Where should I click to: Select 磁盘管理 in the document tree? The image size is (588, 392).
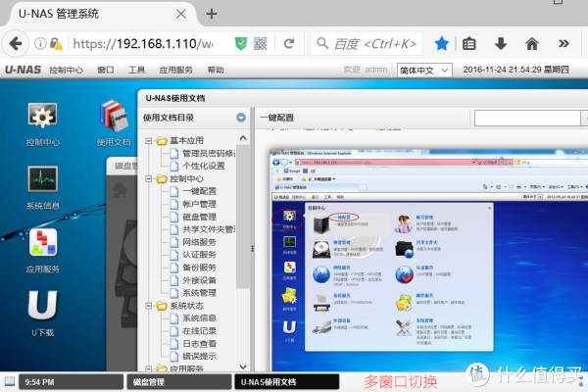[x=200, y=217]
